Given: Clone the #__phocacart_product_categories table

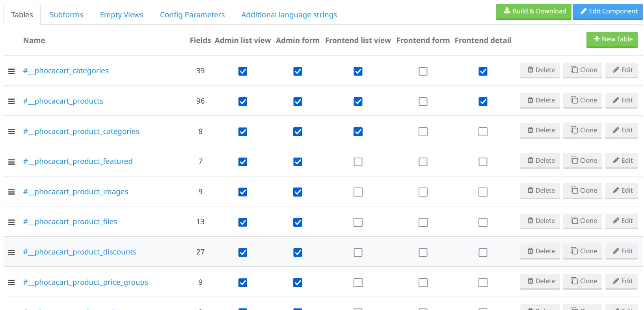Looking at the screenshot, I should click(x=582, y=130).
